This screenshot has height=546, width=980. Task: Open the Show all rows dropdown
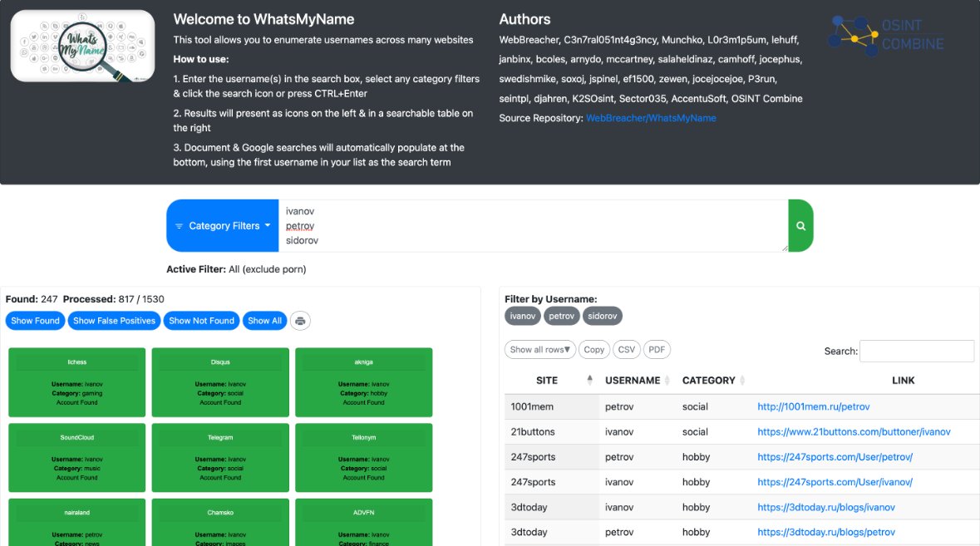point(540,349)
